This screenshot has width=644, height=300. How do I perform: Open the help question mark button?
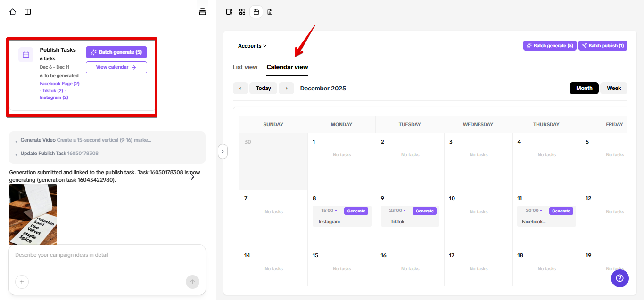(619, 278)
